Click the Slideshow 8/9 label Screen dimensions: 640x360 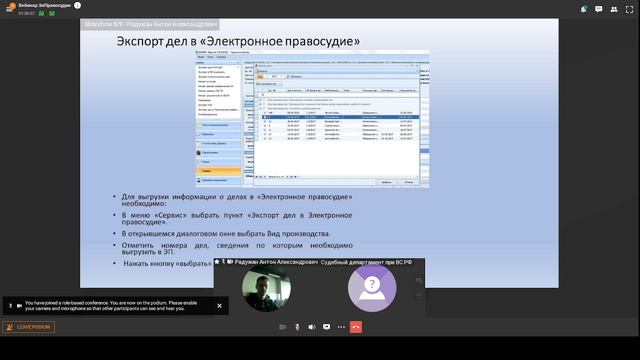[150, 24]
